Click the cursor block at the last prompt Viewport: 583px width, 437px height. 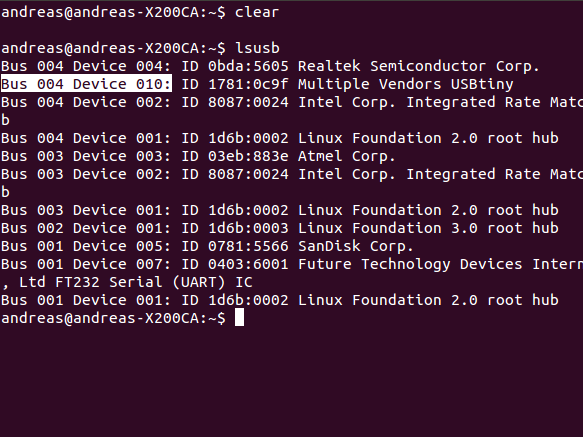pos(239,318)
